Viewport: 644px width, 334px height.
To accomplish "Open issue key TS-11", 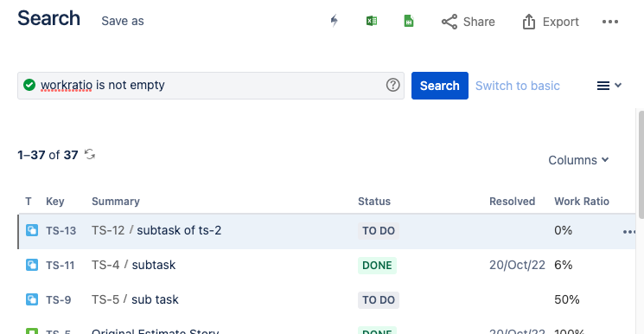I will [x=60, y=266].
